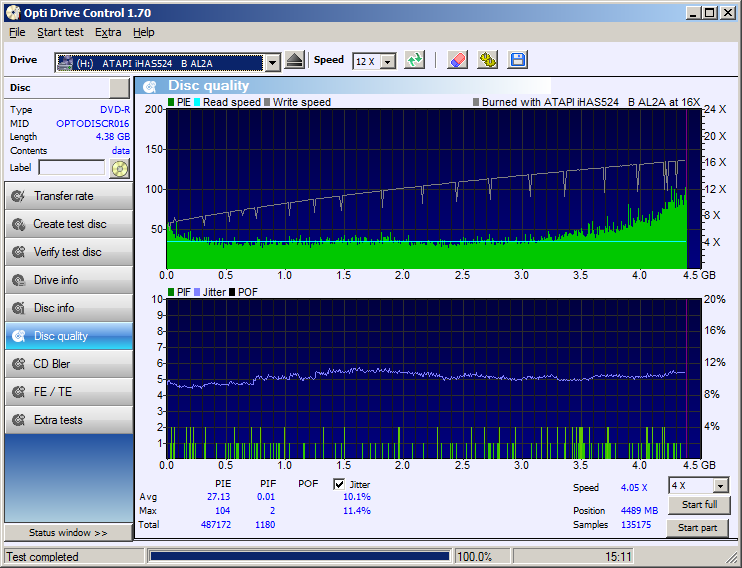Click the Drive info sidebar icon
Screen dimensions: 742x568
pyautogui.click(x=18, y=280)
